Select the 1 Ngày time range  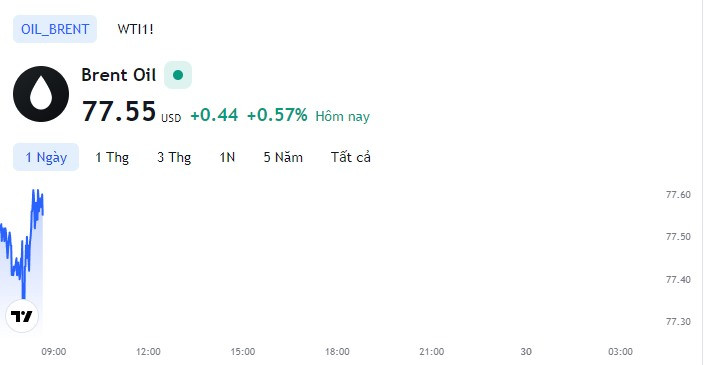46,157
